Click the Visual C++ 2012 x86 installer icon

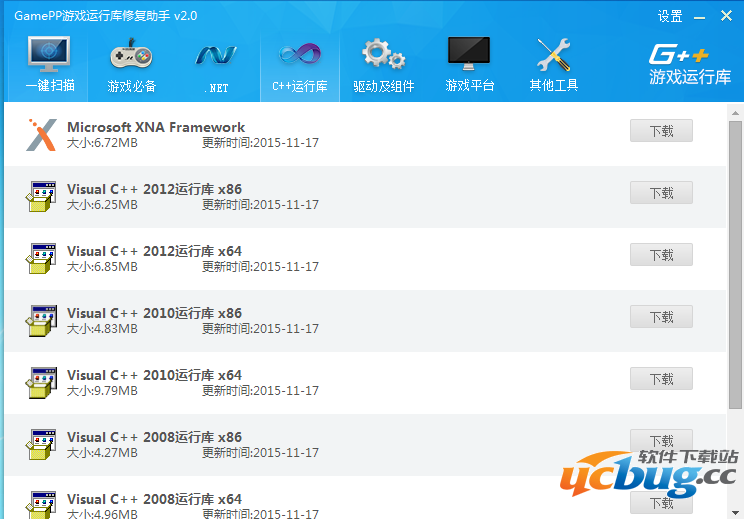41,197
